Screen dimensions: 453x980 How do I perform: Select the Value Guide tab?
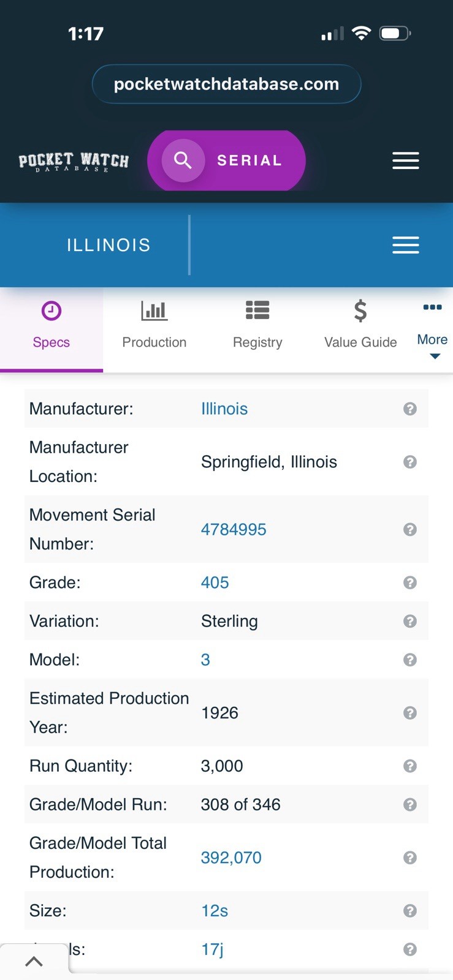[360, 326]
